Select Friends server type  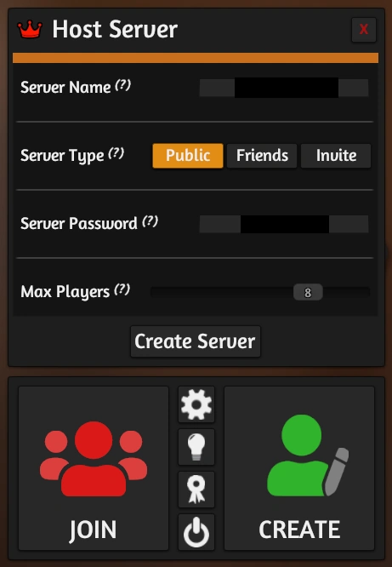[x=262, y=156]
